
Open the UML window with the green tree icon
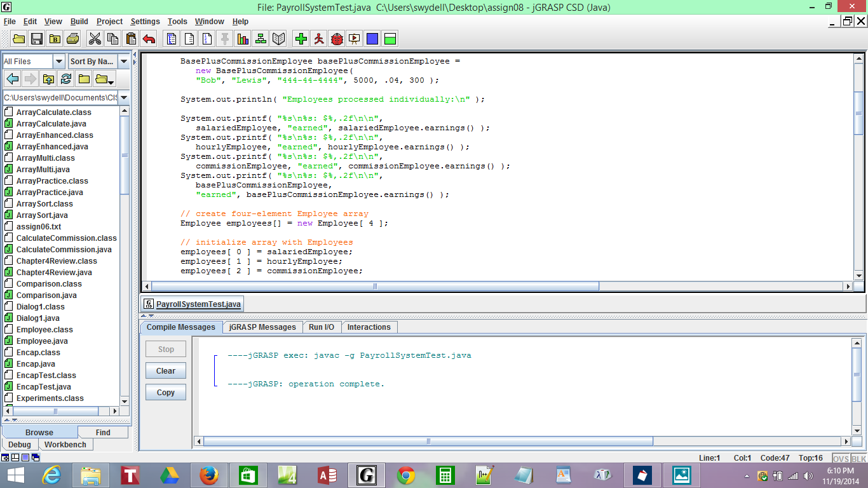(261, 38)
